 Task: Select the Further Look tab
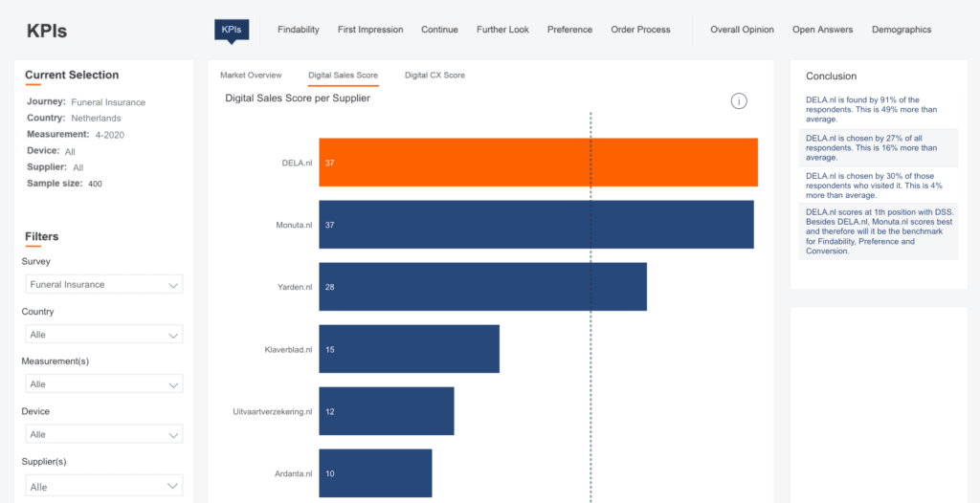click(502, 30)
